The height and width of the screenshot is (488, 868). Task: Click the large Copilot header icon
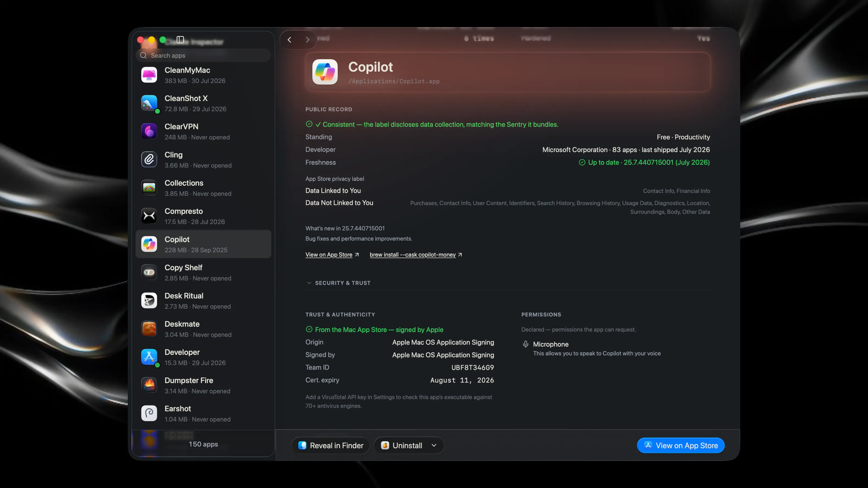point(325,72)
